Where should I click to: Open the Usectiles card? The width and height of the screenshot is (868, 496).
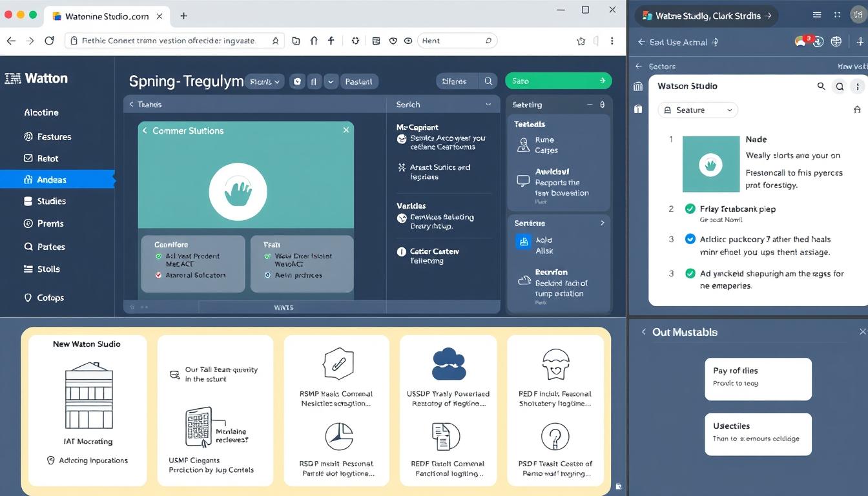[x=758, y=434]
